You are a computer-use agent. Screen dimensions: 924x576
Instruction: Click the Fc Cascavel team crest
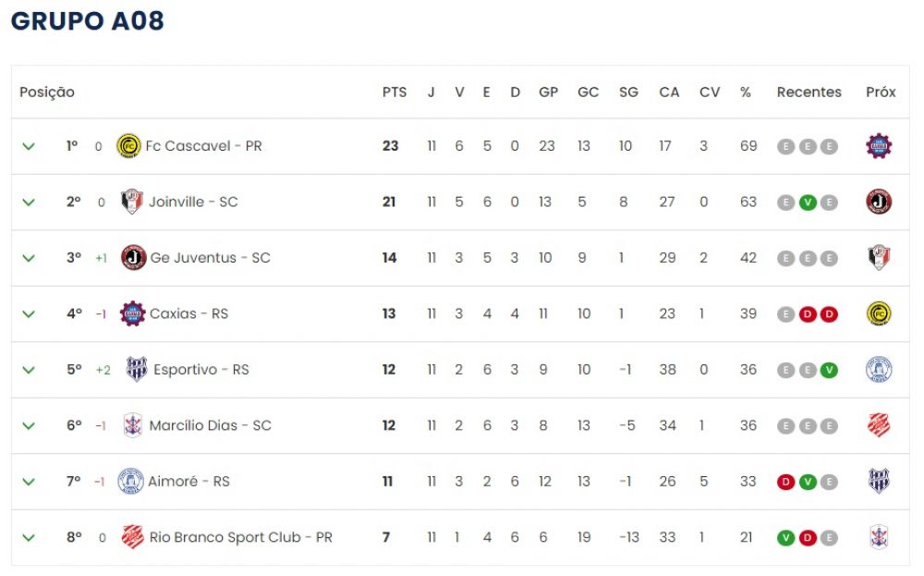click(128, 146)
